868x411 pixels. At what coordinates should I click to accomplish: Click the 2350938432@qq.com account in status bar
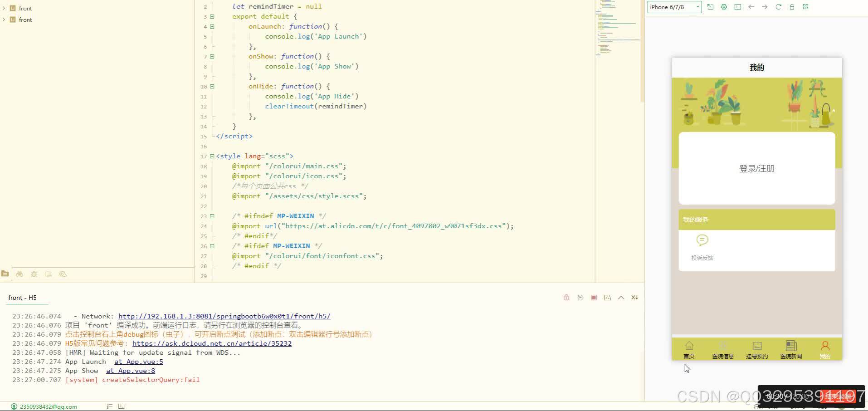pos(44,406)
